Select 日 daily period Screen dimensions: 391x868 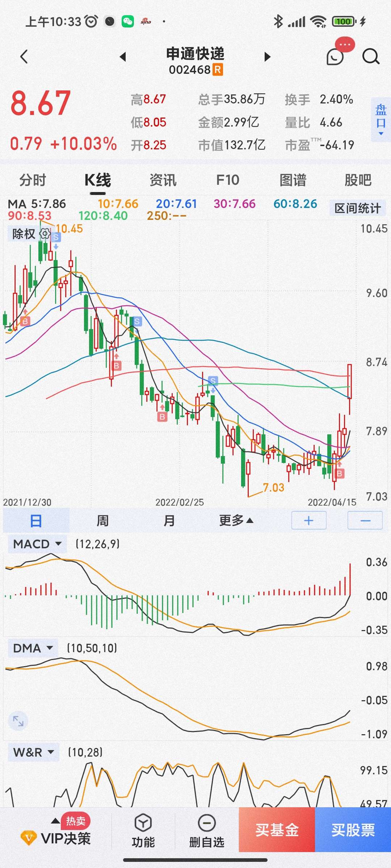[x=36, y=520]
